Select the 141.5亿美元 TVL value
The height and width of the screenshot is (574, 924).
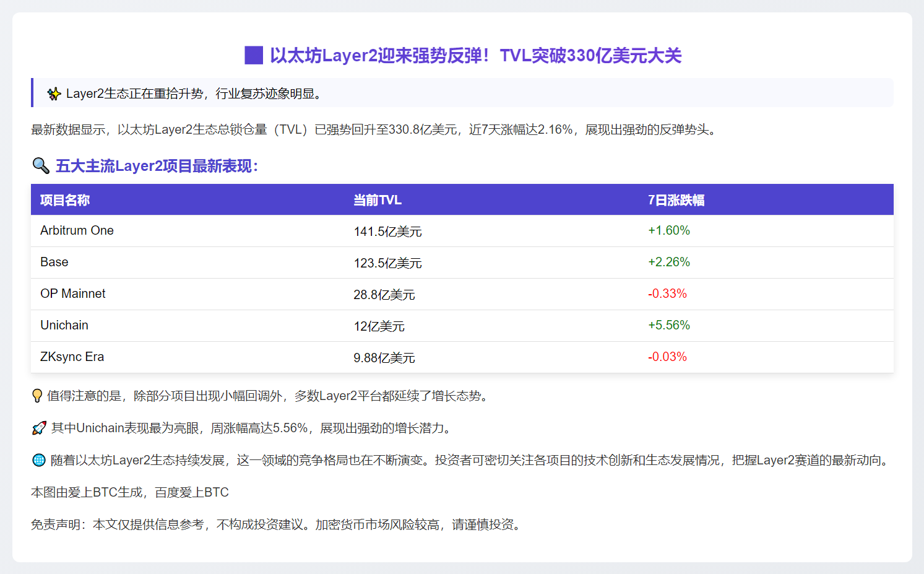[387, 232]
